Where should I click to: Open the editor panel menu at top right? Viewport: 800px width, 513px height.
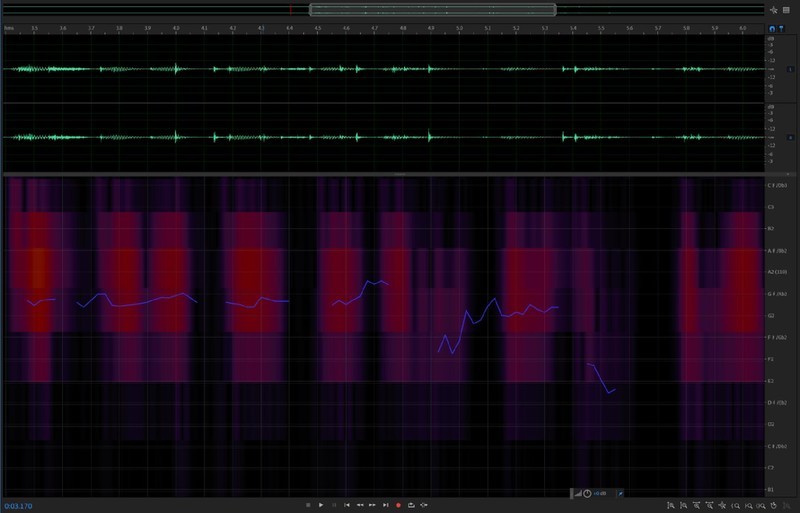click(x=785, y=9)
